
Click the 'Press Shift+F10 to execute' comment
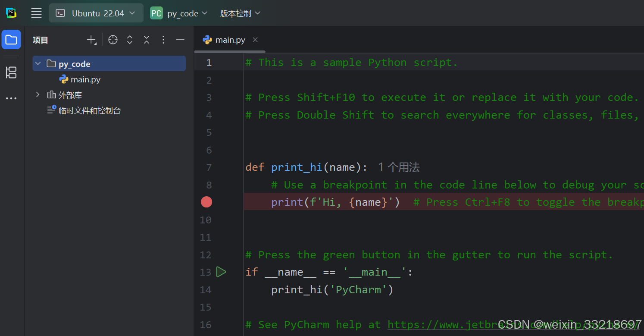pos(442,97)
